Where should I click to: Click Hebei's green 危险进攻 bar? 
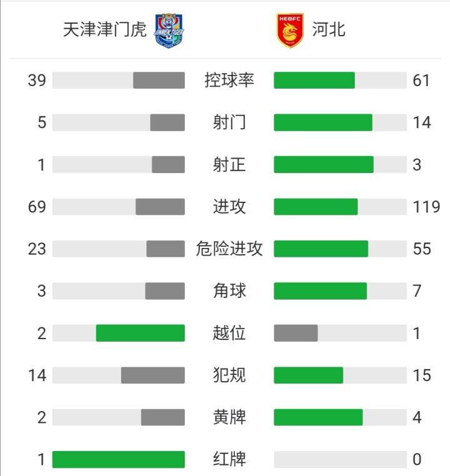(x=321, y=249)
